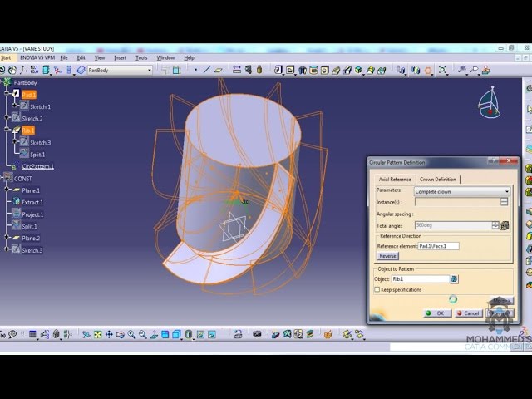This screenshot has height=399, width=532.
Task: Click the Multi-View layout icon
Action: [x=165, y=335]
